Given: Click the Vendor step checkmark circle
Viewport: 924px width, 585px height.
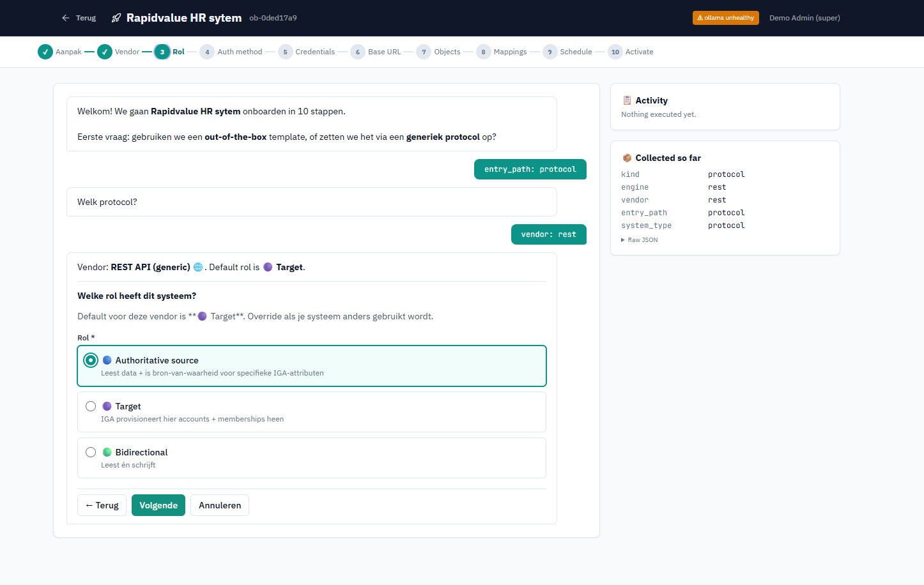Looking at the screenshot, I should [x=105, y=52].
